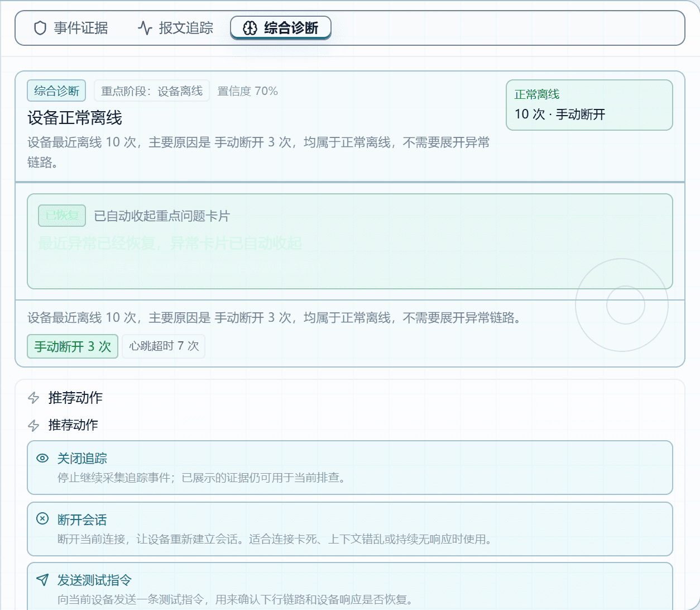Click the 重点阶段：设备离线 tag
700x610 pixels.
152,90
